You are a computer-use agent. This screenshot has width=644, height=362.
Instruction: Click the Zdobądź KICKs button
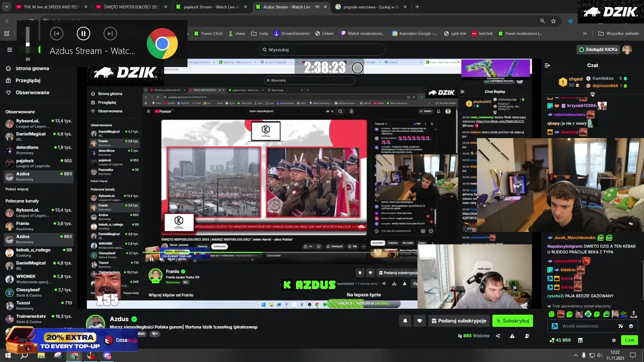[598, 50]
